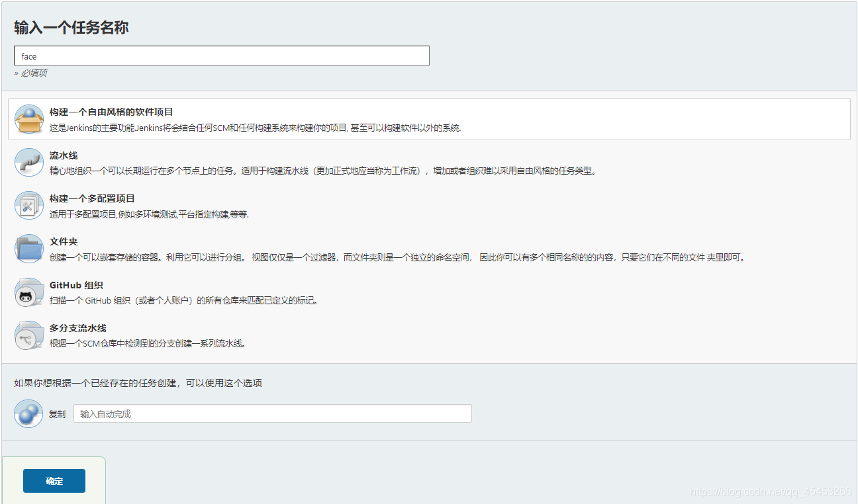Click the blue folder icon

(28, 249)
